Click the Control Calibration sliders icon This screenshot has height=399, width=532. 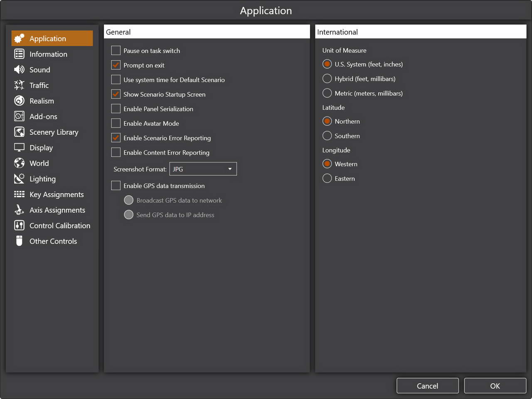19,225
